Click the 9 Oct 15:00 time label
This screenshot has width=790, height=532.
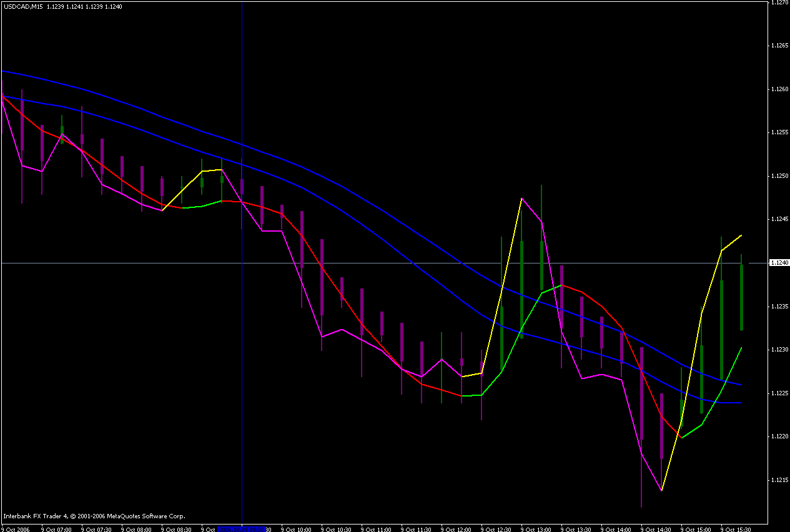(x=696, y=529)
